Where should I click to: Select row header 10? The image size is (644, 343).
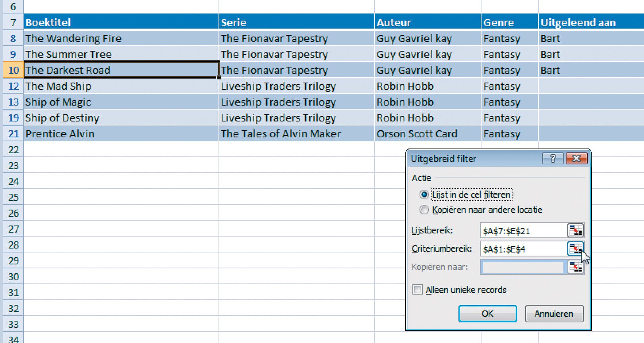(13, 70)
